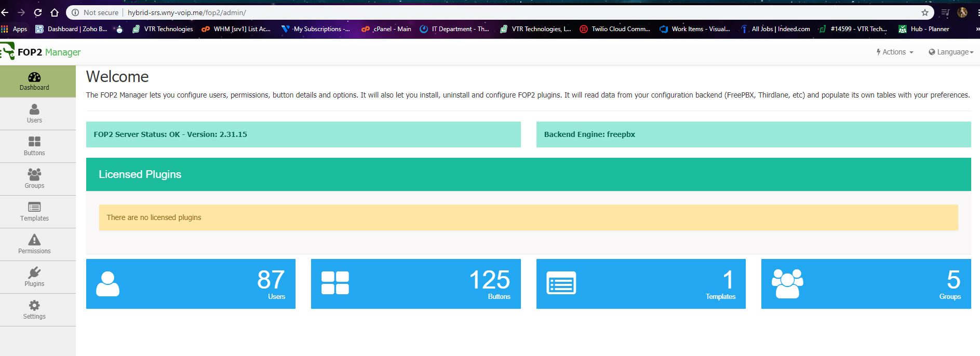This screenshot has width=980, height=356.
Task: Click the 5 Groups stat card
Action: point(866,284)
